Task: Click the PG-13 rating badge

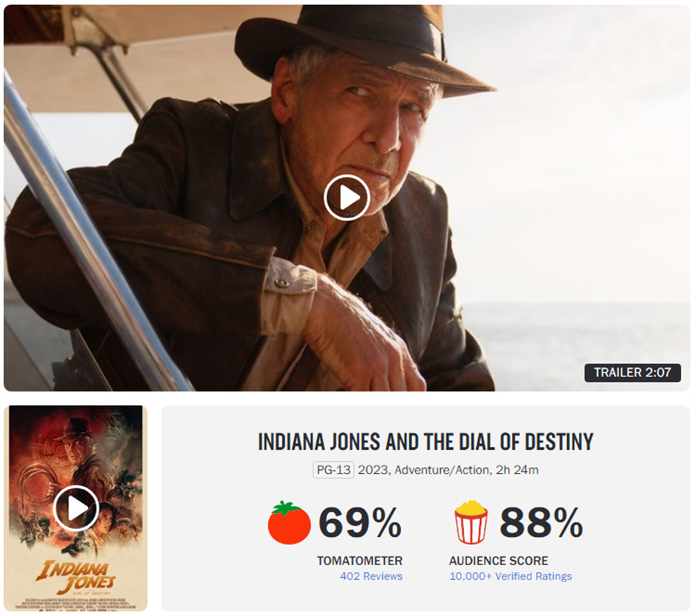Action: point(334,470)
